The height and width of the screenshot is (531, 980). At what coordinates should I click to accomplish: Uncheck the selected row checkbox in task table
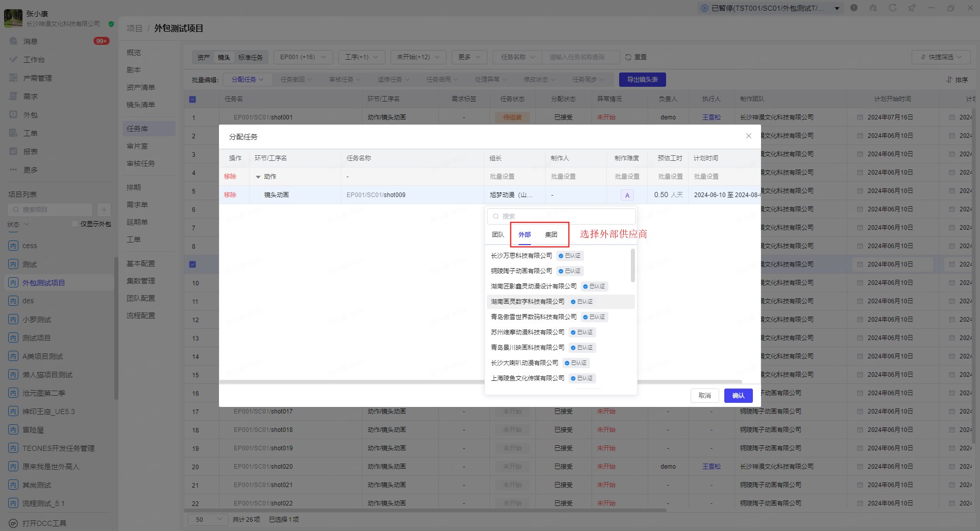192,264
